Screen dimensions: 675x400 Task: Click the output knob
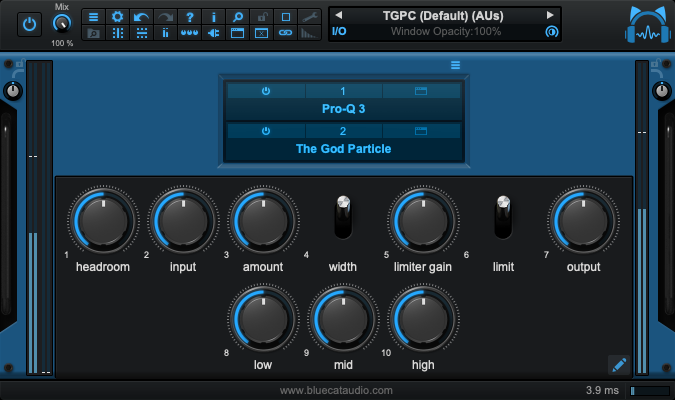[583, 221]
